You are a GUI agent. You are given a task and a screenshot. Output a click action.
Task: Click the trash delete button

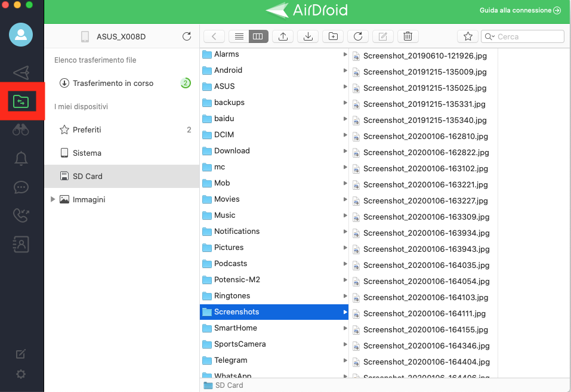408,36
